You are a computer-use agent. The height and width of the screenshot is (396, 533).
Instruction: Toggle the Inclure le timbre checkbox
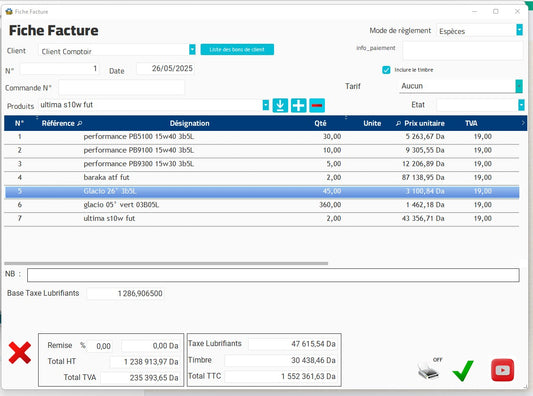tap(386, 70)
